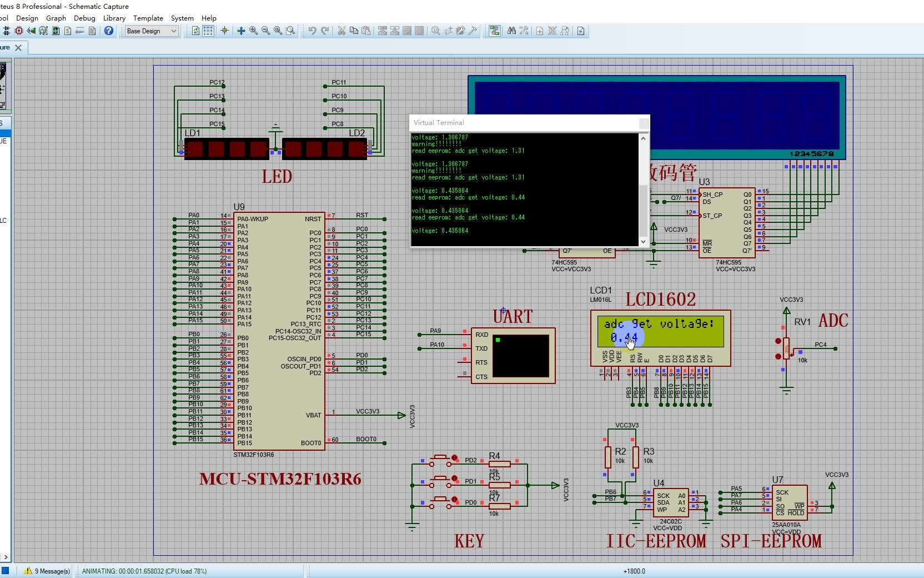Click the Redraw Display icon
924x578 pixels.
195,31
